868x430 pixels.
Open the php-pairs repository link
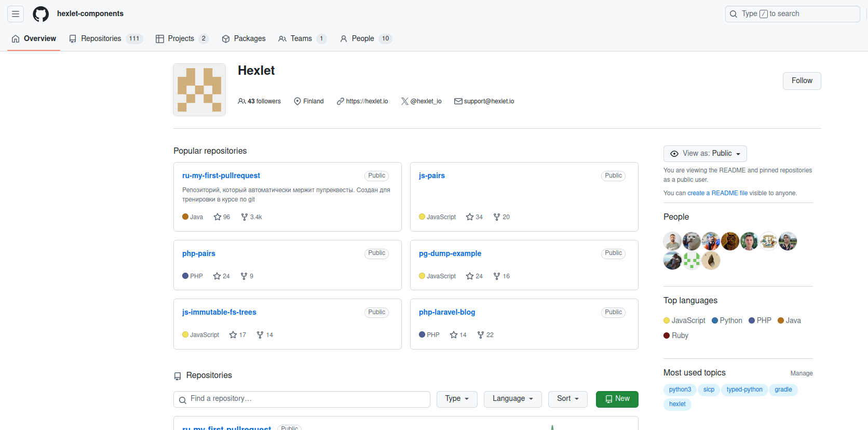coord(199,253)
